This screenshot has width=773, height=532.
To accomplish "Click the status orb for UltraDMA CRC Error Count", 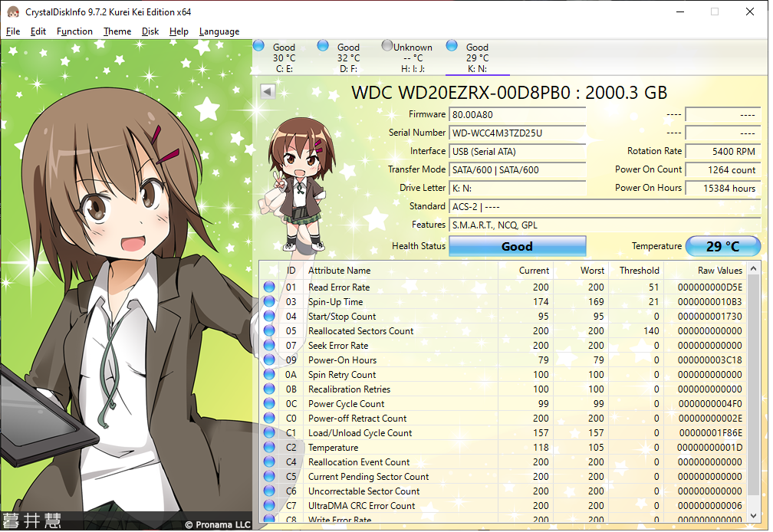I will [269, 505].
